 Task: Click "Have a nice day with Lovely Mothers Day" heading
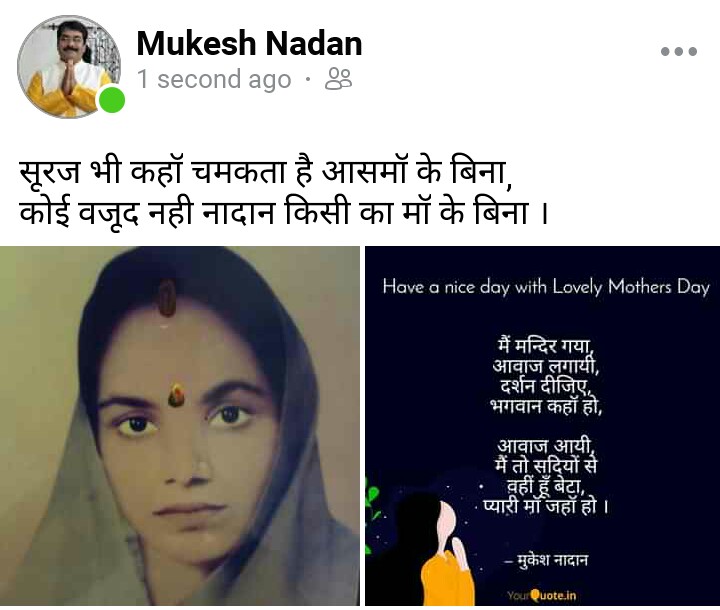pos(546,287)
